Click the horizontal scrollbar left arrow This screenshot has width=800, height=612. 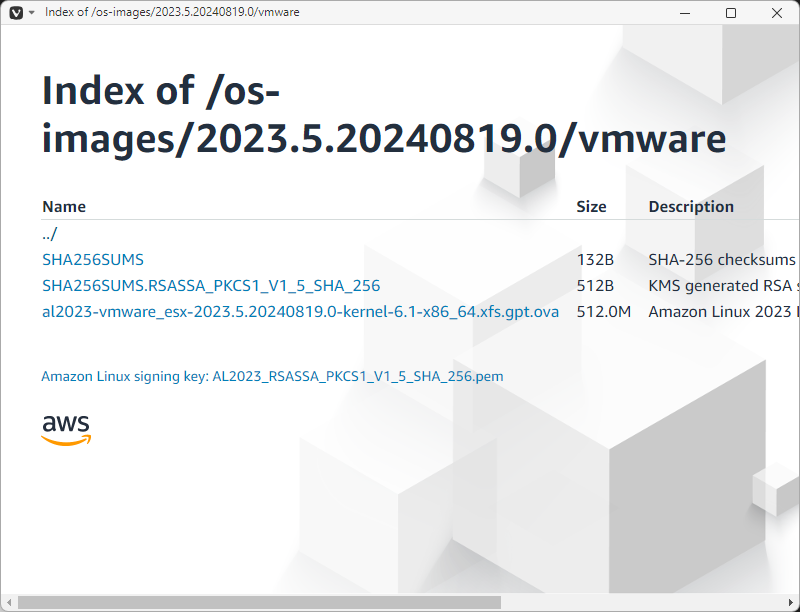coord(8,603)
